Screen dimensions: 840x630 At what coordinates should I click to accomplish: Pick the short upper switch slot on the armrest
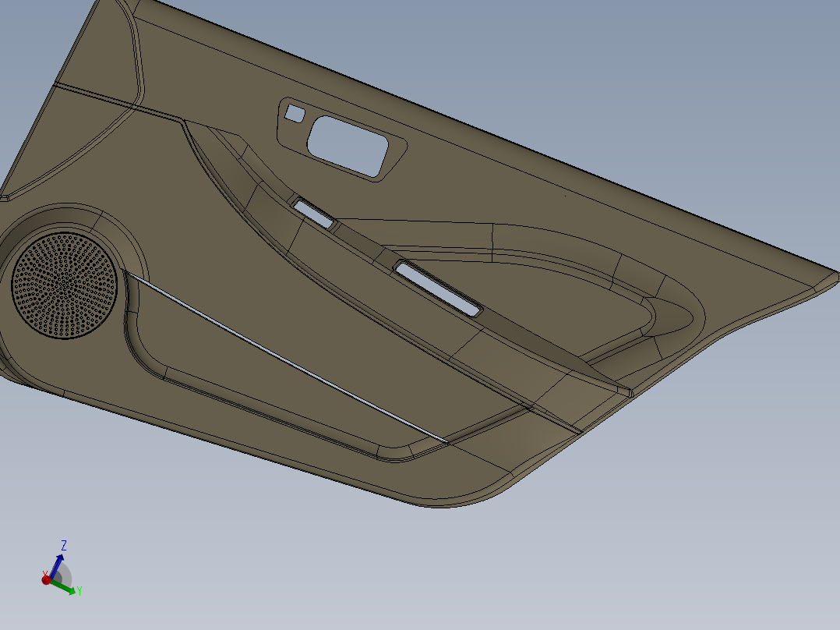coord(314,214)
